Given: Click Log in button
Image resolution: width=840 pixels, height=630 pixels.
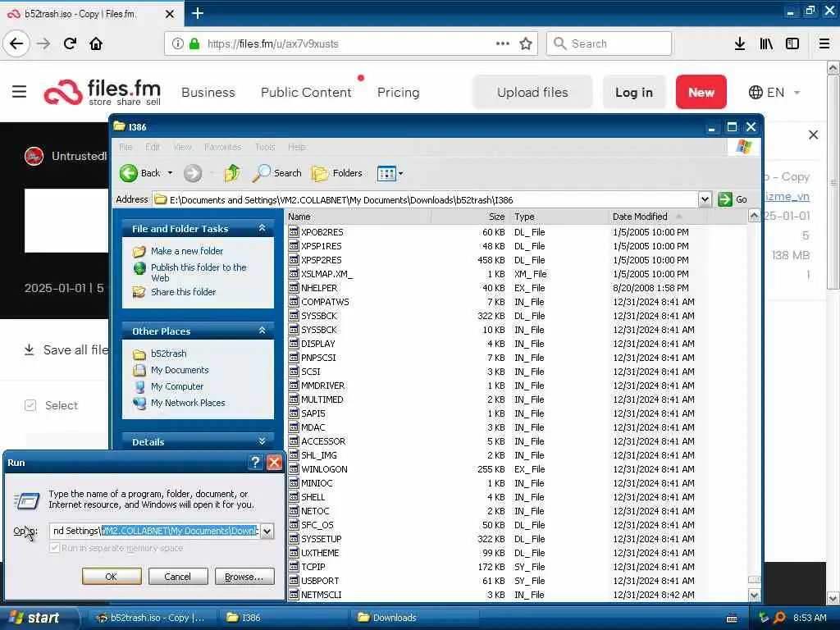Looking at the screenshot, I should coord(634,92).
